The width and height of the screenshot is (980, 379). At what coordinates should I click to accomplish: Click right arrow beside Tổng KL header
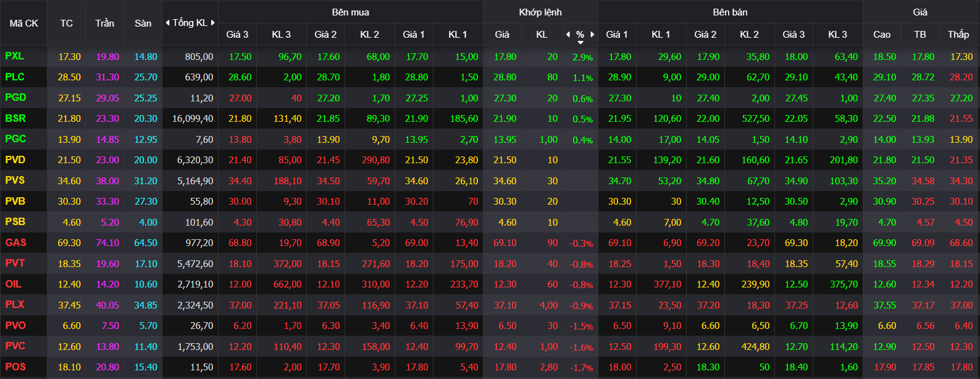(x=213, y=23)
